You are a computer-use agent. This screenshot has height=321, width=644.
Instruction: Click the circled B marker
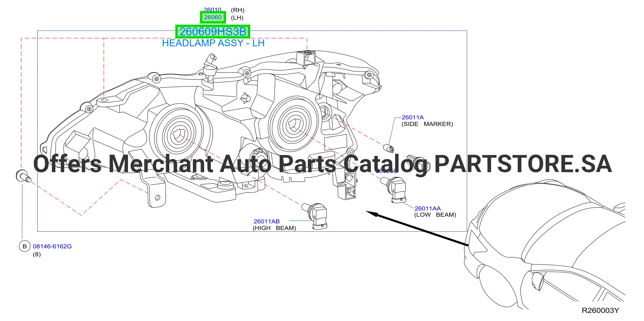pos(24,246)
